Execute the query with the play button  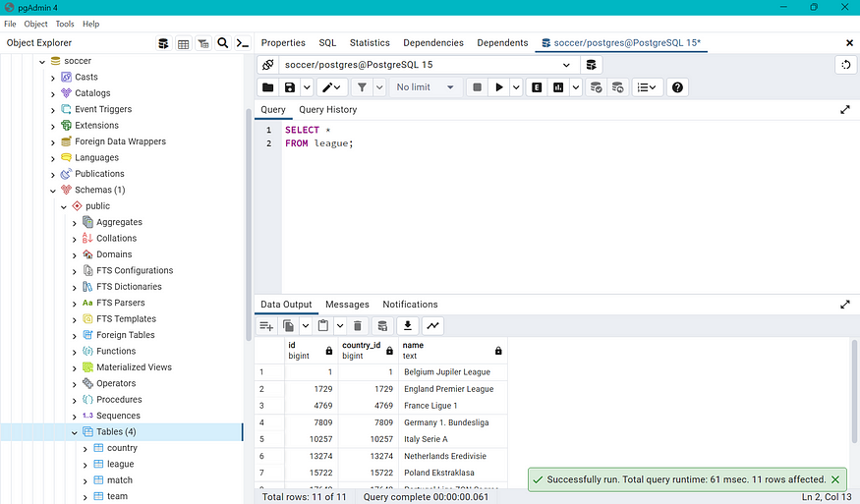pos(499,87)
